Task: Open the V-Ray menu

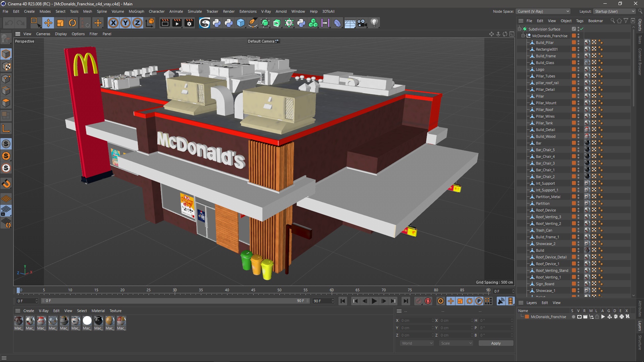Action: tap(266, 11)
